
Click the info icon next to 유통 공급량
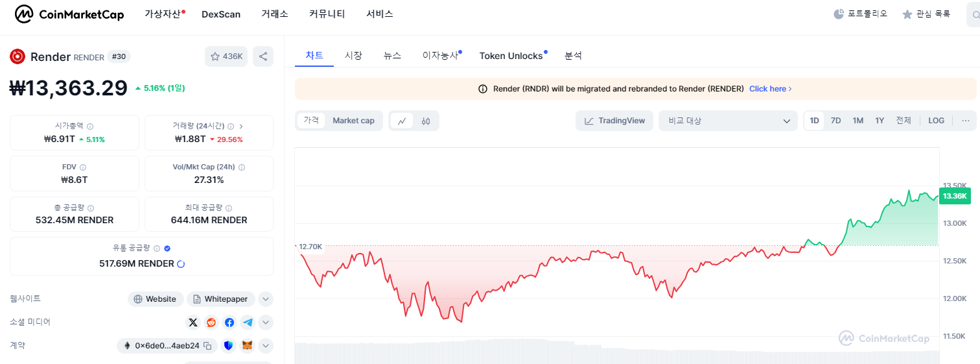coord(157,249)
